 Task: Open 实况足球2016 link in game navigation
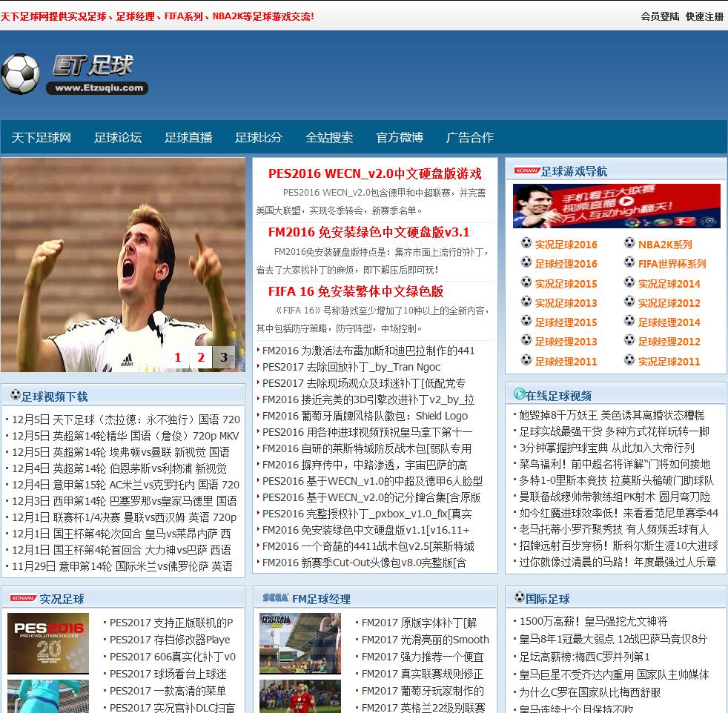pyautogui.click(x=566, y=245)
